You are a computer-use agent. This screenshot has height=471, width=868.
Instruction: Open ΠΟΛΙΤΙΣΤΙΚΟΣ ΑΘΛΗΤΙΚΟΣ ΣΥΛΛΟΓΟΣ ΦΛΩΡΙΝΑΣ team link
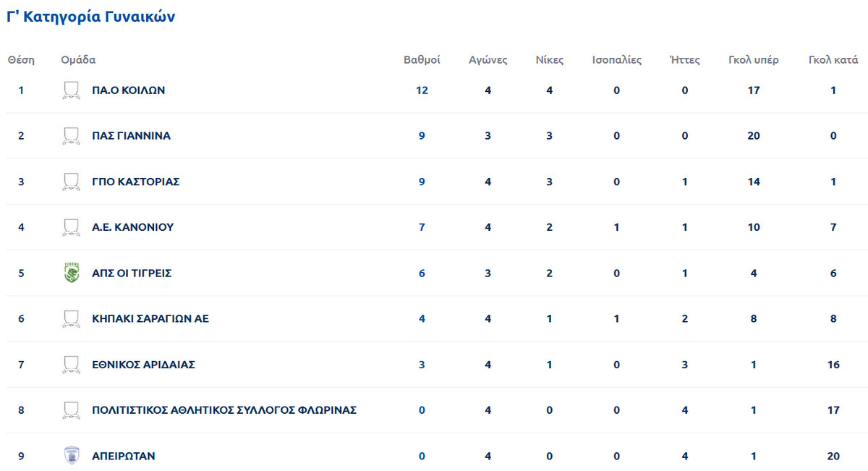pyautogui.click(x=224, y=410)
